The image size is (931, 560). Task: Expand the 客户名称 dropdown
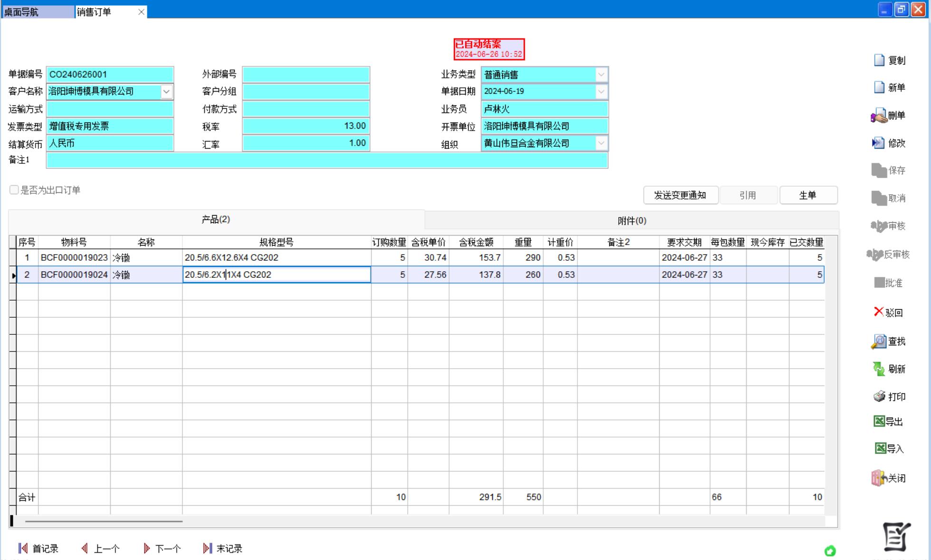pyautogui.click(x=166, y=92)
